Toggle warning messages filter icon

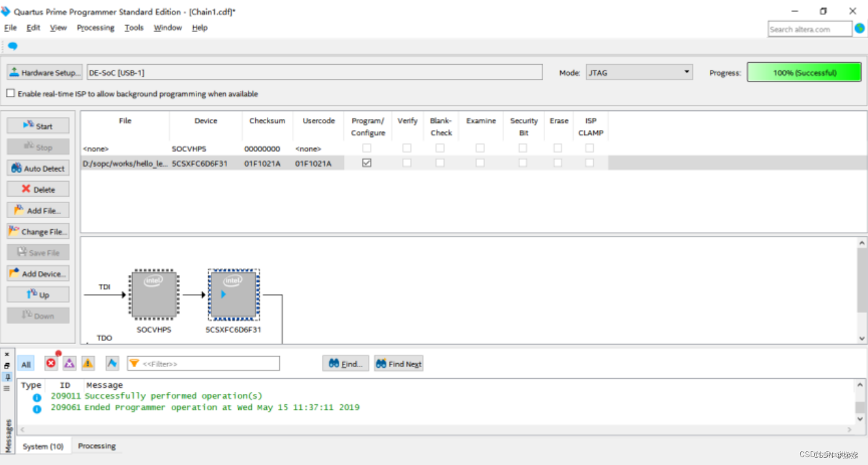(x=88, y=363)
